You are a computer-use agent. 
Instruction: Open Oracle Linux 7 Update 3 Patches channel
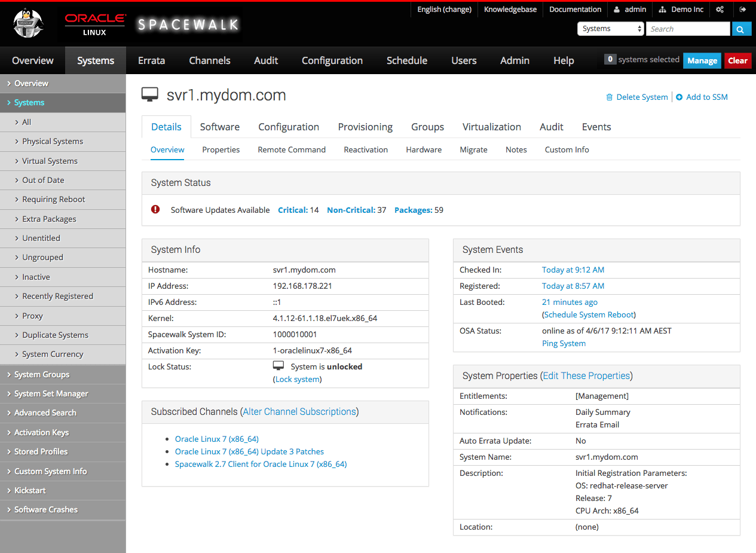click(x=249, y=451)
